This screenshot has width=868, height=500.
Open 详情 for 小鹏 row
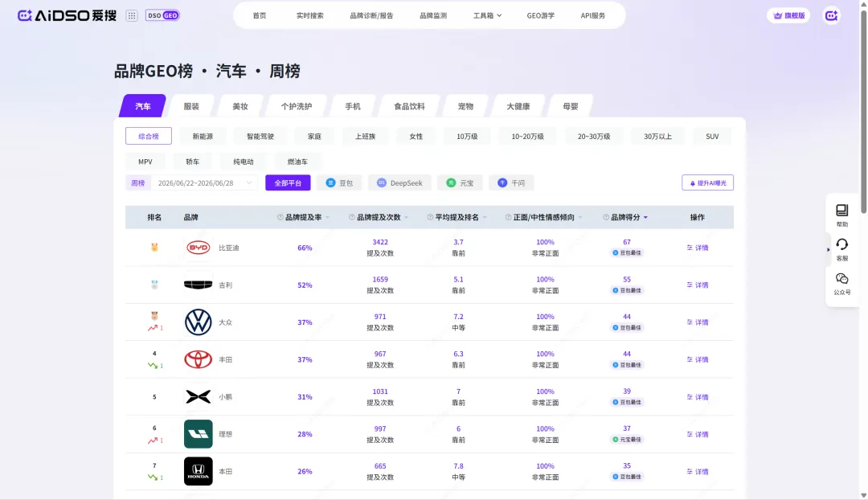pos(698,397)
